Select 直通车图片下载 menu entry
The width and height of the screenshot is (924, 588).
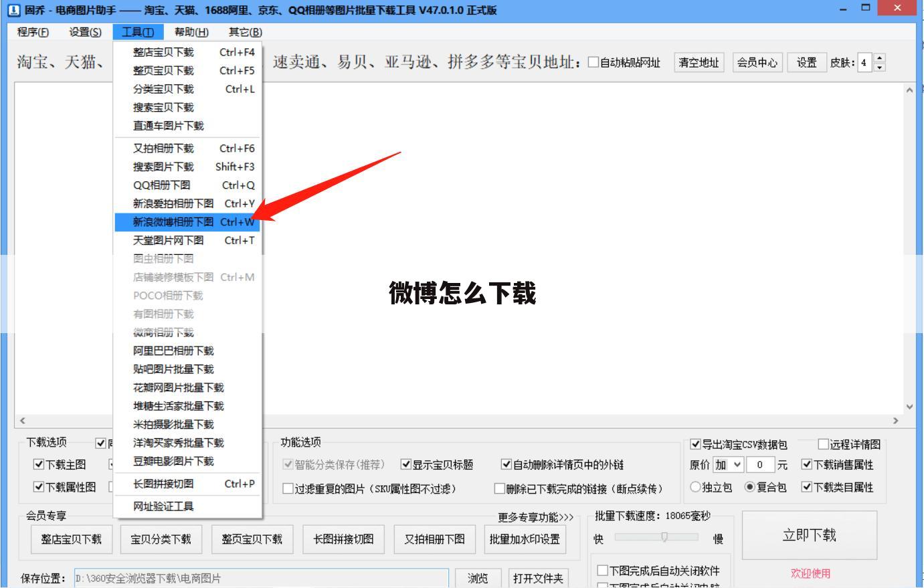187,126
